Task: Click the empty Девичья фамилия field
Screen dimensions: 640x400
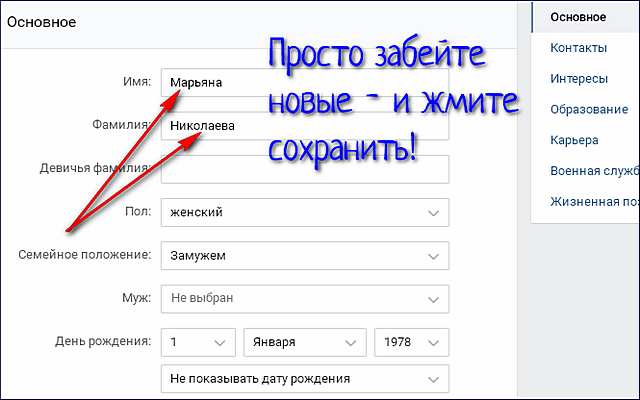Action: coord(304,169)
